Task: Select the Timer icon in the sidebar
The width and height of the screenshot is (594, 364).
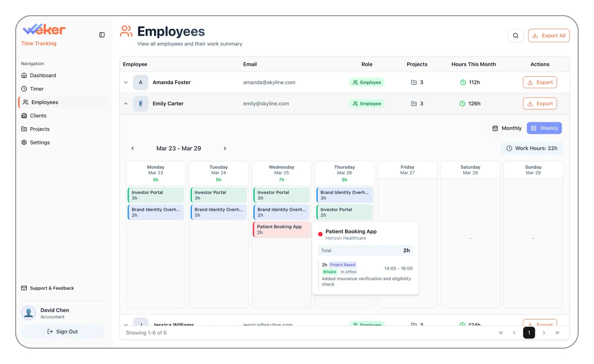Action: click(x=24, y=89)
